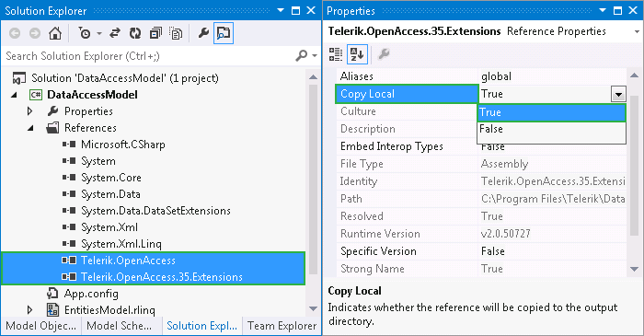This screenshot has width=644, height=336.
Task: Click the Property Pages wrench icon
Action: pyautogui.click(x=384, y=54)
